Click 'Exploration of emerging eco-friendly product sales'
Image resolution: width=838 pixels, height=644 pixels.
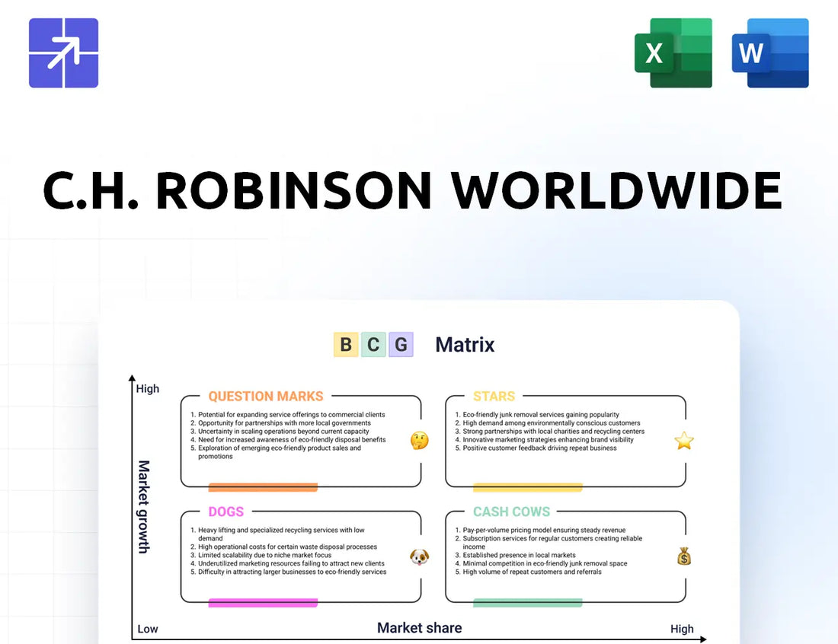tap(280, 452)
